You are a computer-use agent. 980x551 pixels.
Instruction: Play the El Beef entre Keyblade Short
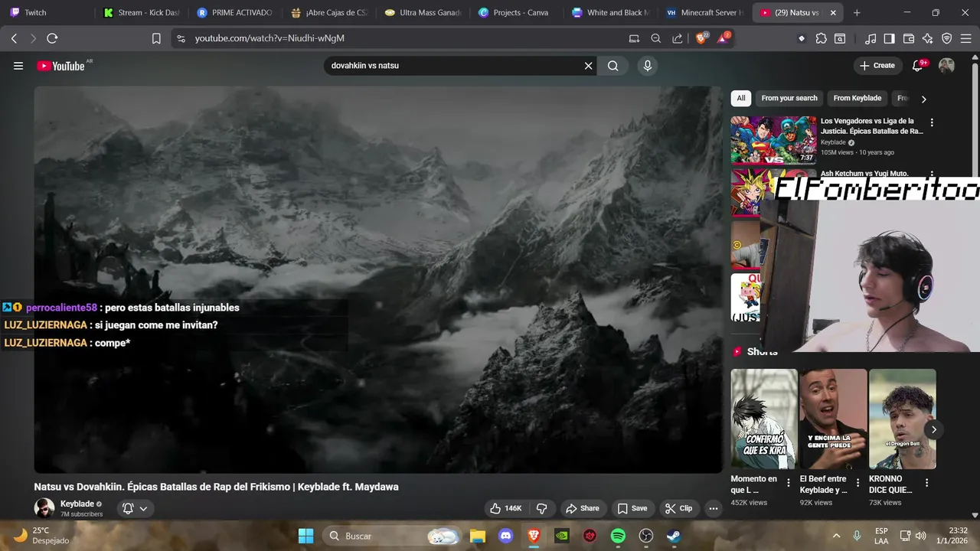click(833, 419)
